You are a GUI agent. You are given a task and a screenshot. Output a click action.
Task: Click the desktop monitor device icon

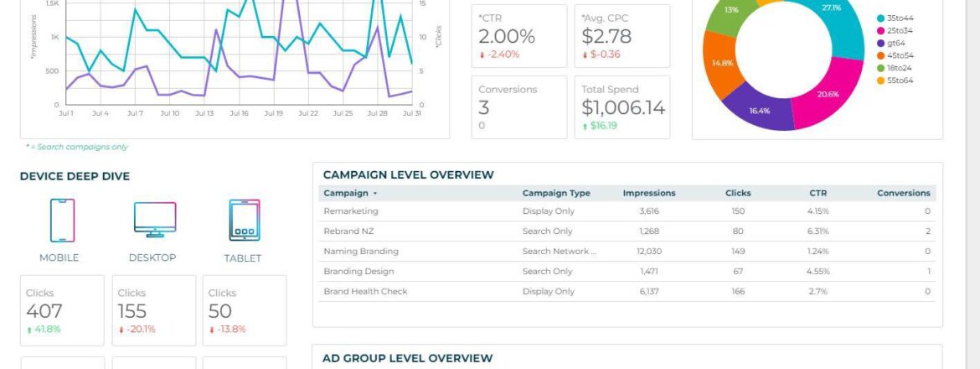tap(155, 221)
